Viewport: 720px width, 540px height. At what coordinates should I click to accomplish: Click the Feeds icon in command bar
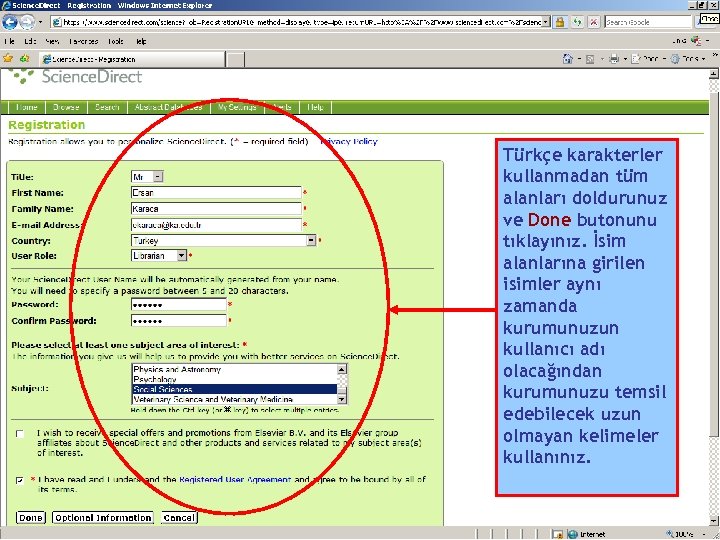(x=591, y=59)
